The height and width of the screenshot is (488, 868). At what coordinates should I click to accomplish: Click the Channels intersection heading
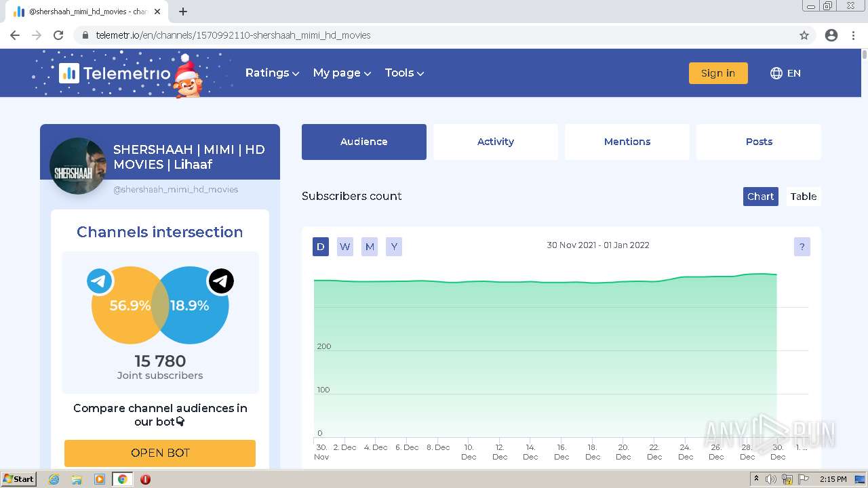click(160, 232)
